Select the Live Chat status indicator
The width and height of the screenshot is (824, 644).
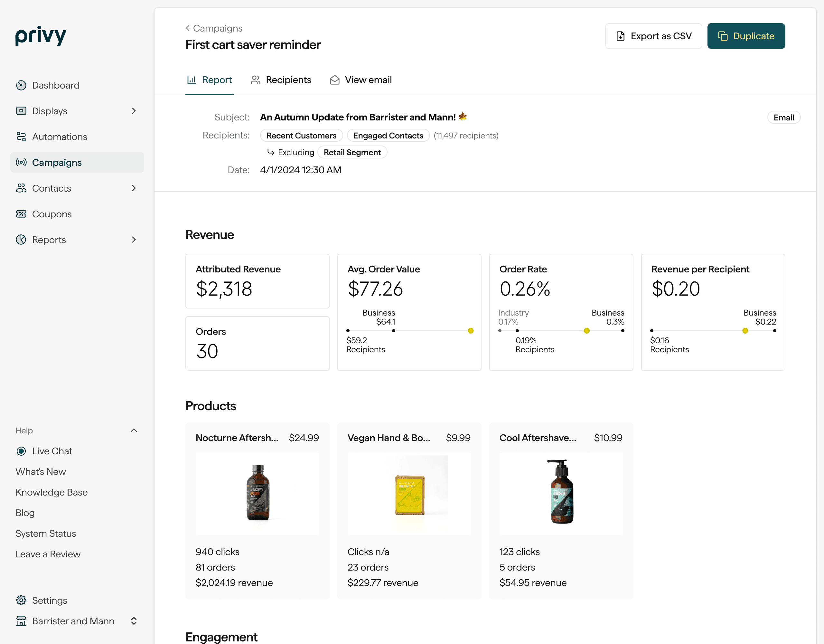tap(21, 451)
